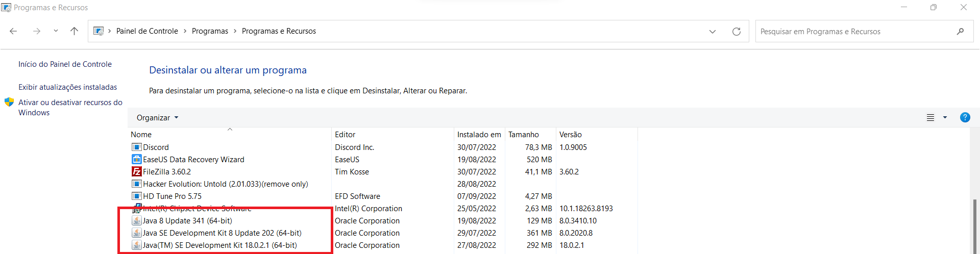
Task: Refresh the programs list
Action: click(737, 32)
